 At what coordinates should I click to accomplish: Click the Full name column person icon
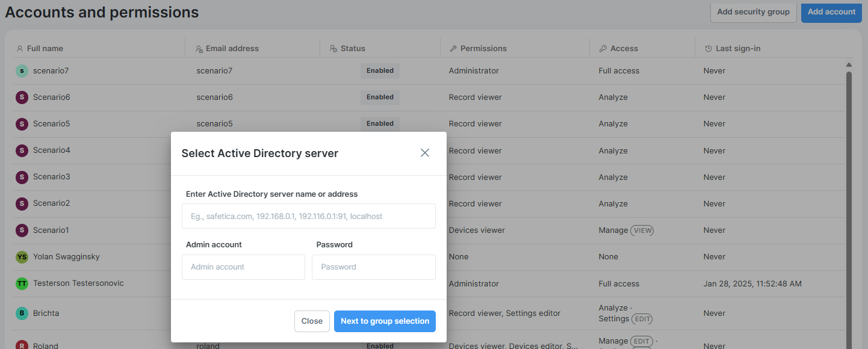[x=20, y=48]
